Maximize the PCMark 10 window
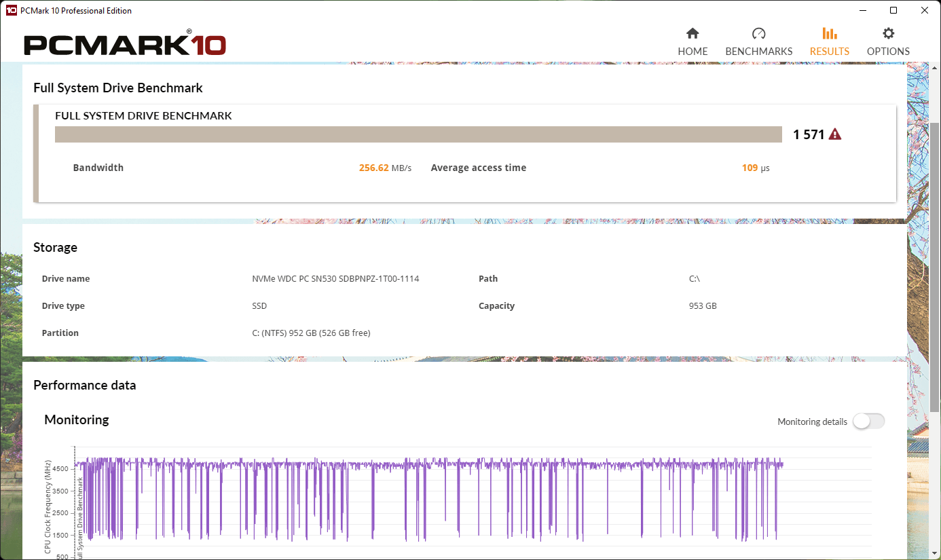 (x=893, y=10)
